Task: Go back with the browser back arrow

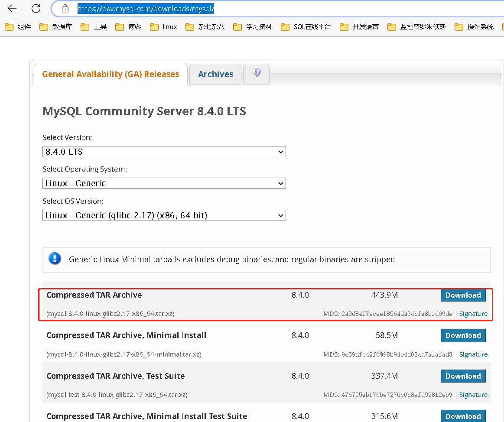Action: [x=12, y=8]
